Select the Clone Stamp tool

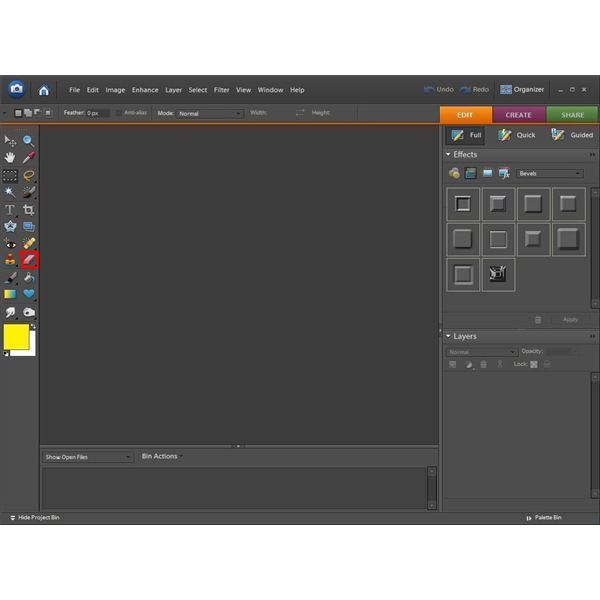pyautogui.click(x=10, y=260)
